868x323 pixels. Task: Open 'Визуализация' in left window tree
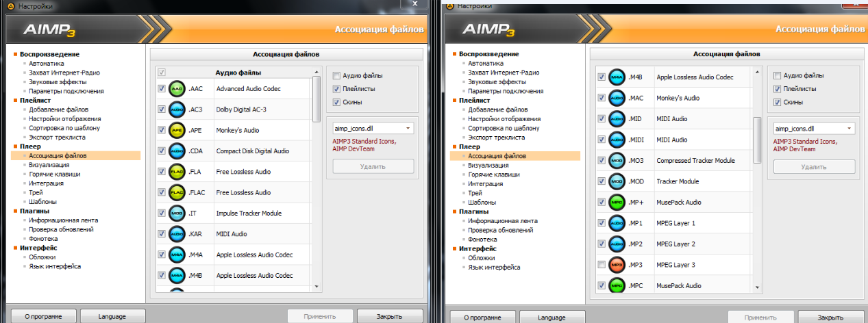[49, 165]
